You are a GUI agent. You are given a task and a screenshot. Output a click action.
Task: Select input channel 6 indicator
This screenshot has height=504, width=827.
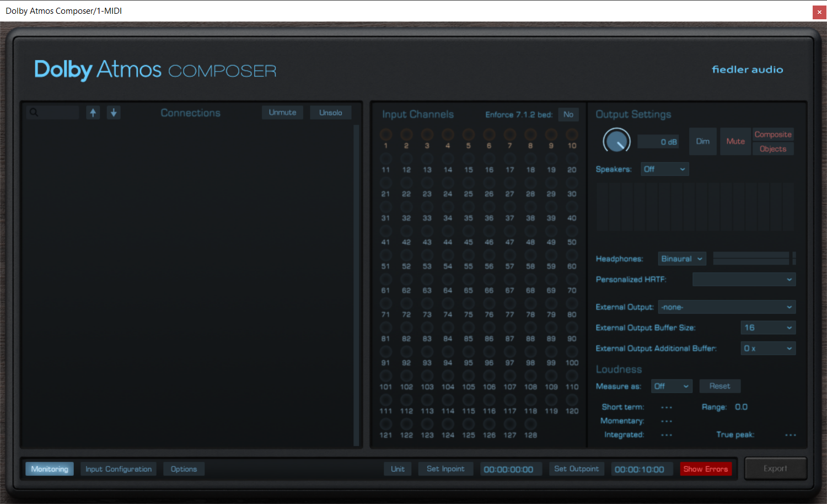click(x=489, y=134)
